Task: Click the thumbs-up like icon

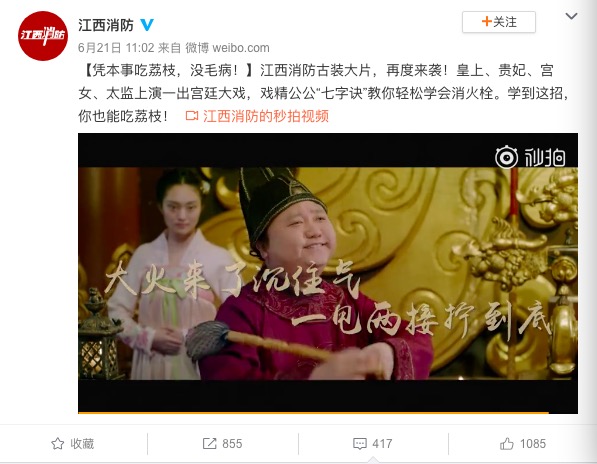Action: point(507,443)
